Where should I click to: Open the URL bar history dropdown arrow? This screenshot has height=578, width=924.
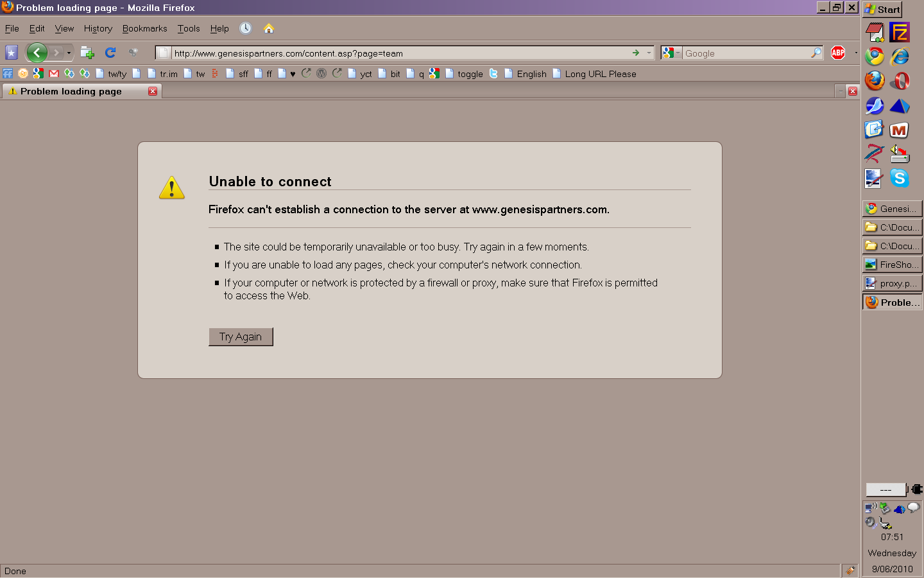coord(649,53)
